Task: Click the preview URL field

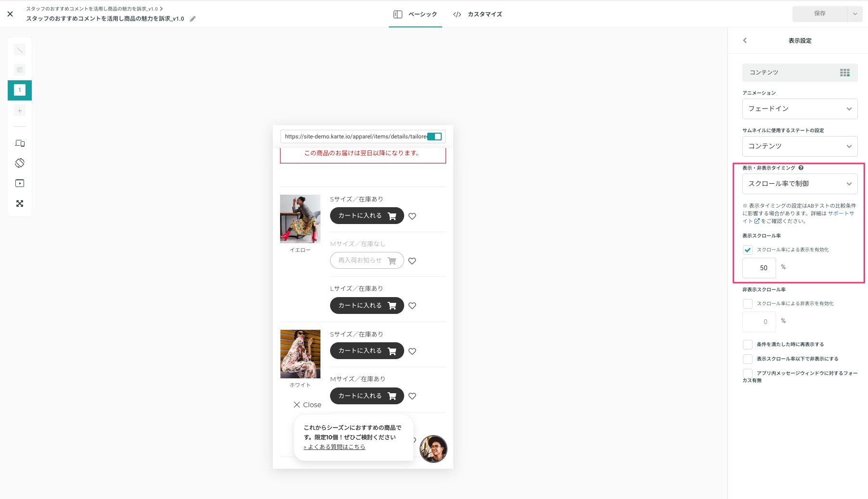Action: click(355, 137)
